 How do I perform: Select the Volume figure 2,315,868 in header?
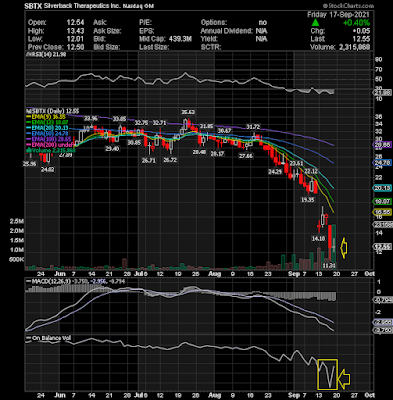[354, 47]
